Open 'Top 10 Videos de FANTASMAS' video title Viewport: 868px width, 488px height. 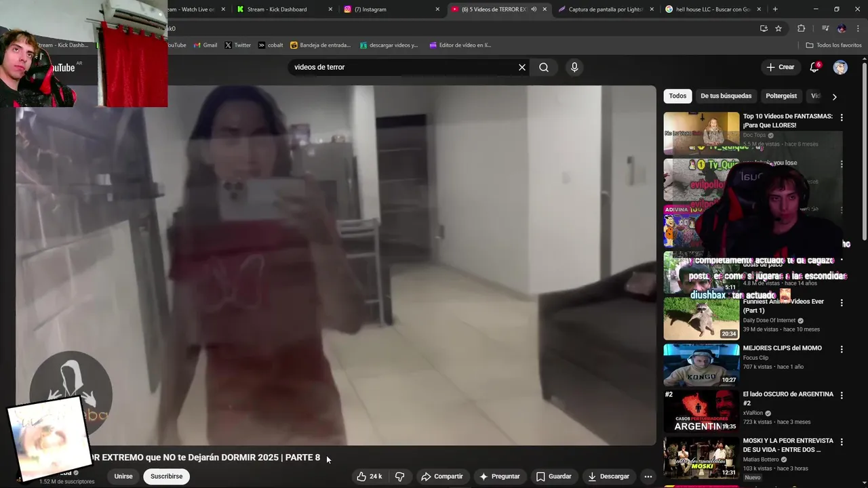coord(787,121)
